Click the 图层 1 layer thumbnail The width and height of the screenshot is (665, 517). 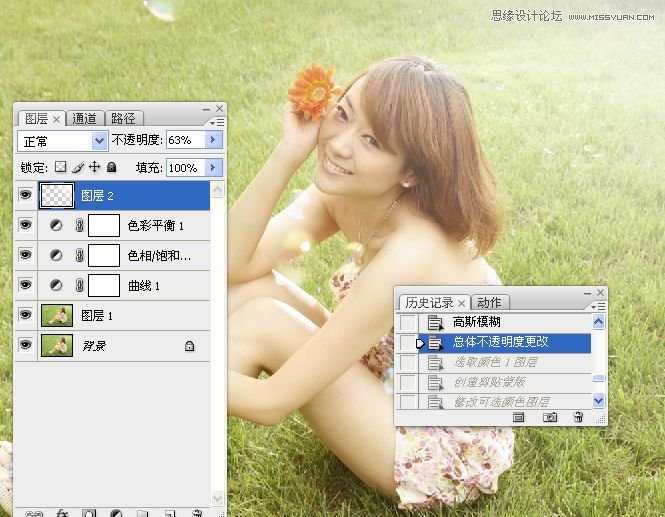tap(56, 316)
